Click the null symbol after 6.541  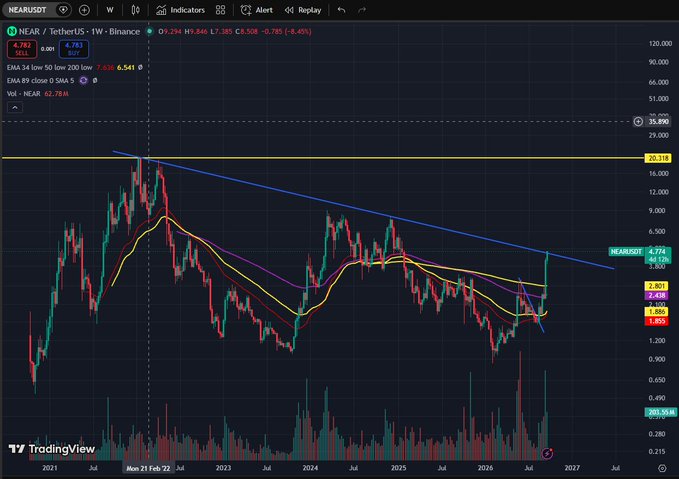140,68
